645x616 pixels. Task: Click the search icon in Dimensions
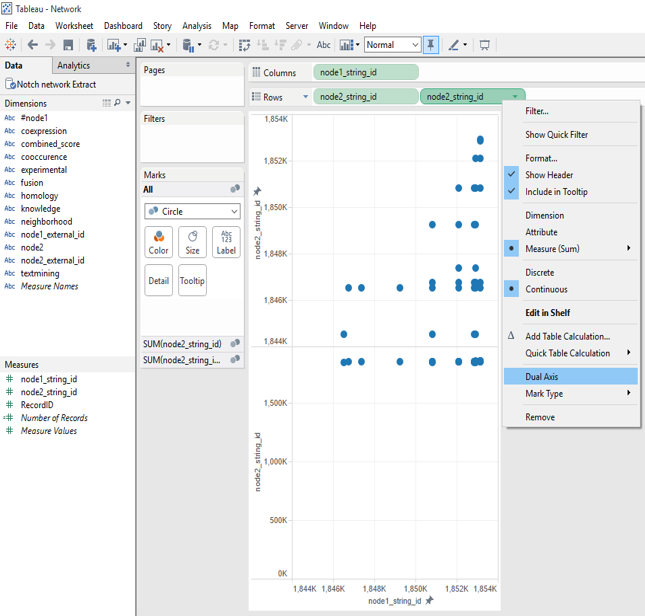(x=118, y=103)
